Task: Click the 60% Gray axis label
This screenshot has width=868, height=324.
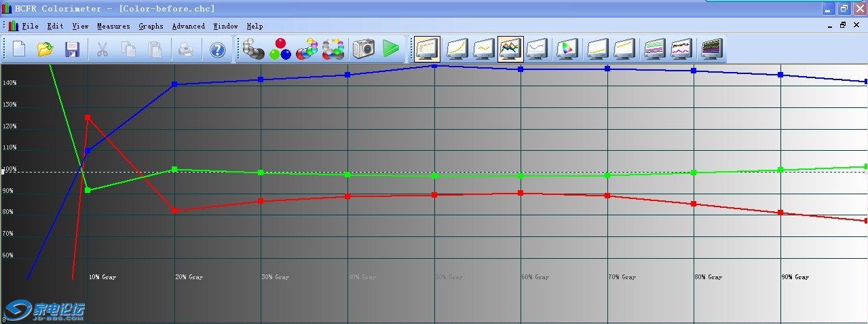Action: 535,277
